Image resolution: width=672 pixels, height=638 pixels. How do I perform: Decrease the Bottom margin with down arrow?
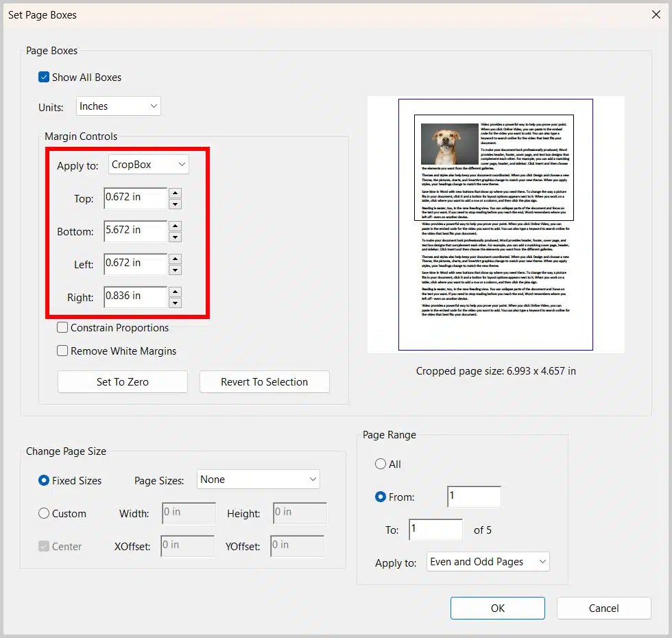click(x=175, y=237)
